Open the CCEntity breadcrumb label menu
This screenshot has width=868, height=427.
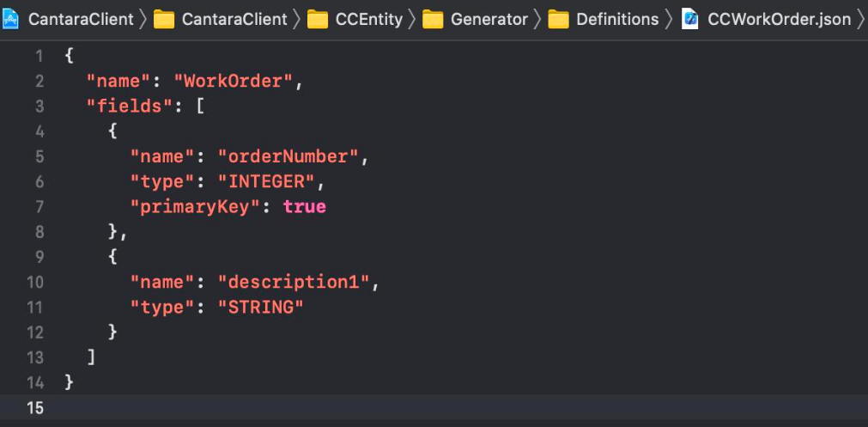[368, 19]
